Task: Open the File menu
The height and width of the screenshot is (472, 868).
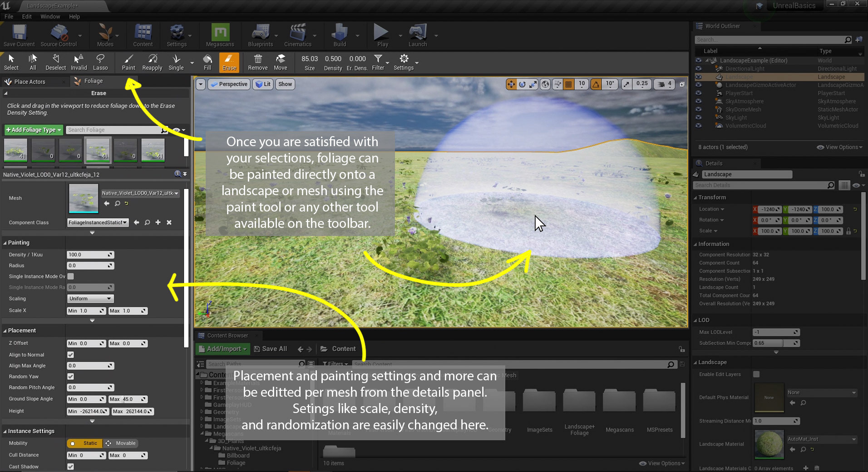Action: click(x=9, y=16)
